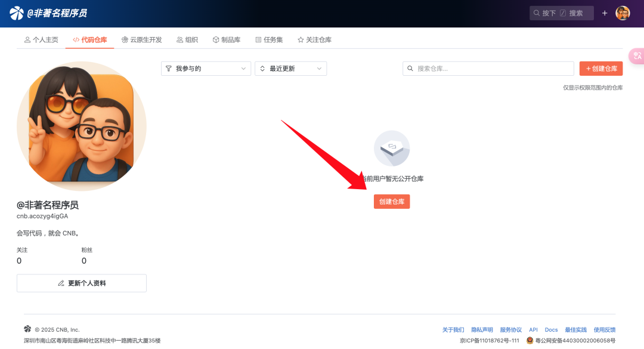This screenshot has height=349, width=644.
Task: Click the sort arrows icon beside 最近更新
Action: (x=261, y=68)
